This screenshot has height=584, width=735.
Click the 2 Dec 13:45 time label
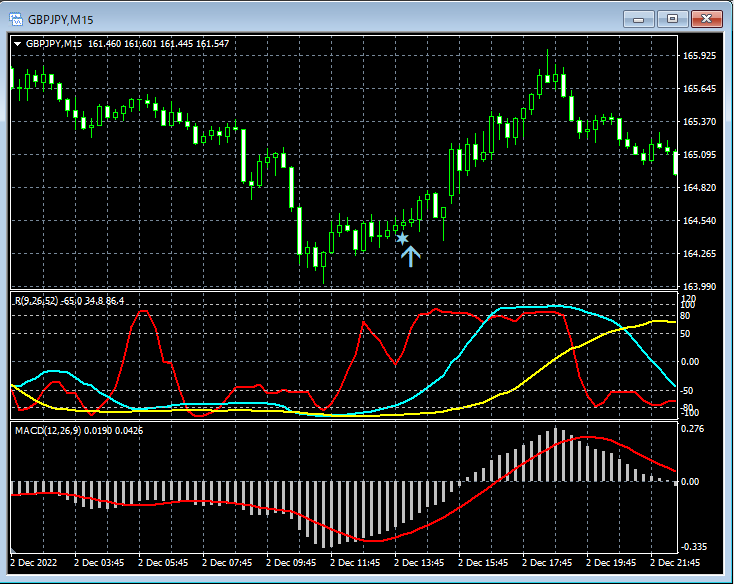click(x=420, y=564)
